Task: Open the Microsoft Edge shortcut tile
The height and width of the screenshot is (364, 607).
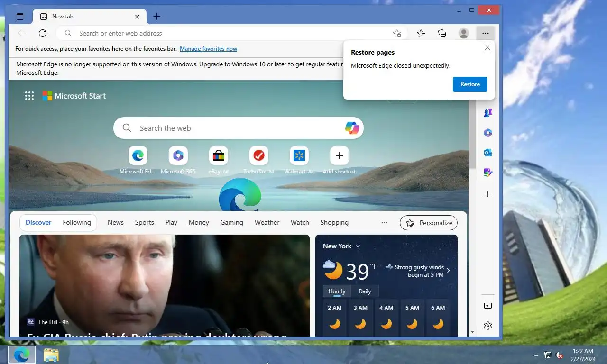Action: 138,160
